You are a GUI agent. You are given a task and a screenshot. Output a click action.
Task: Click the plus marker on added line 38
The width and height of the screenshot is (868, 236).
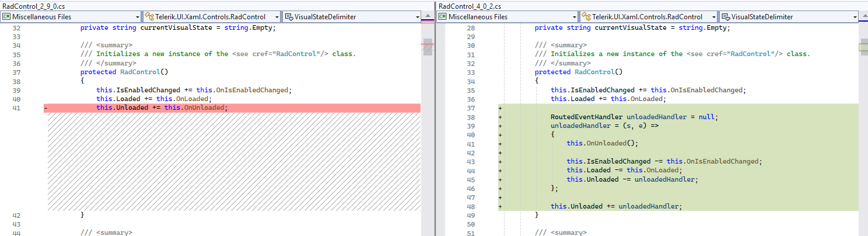(500, 117)
